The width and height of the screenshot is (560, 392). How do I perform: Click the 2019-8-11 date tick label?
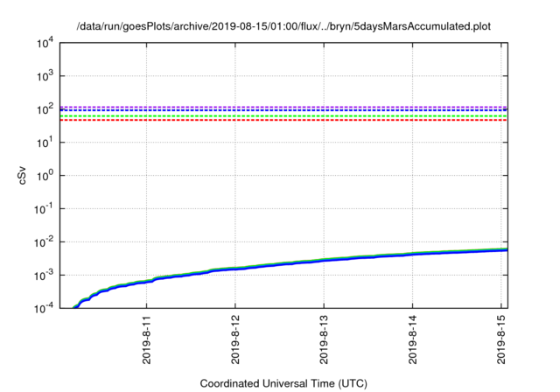(147, 339)
